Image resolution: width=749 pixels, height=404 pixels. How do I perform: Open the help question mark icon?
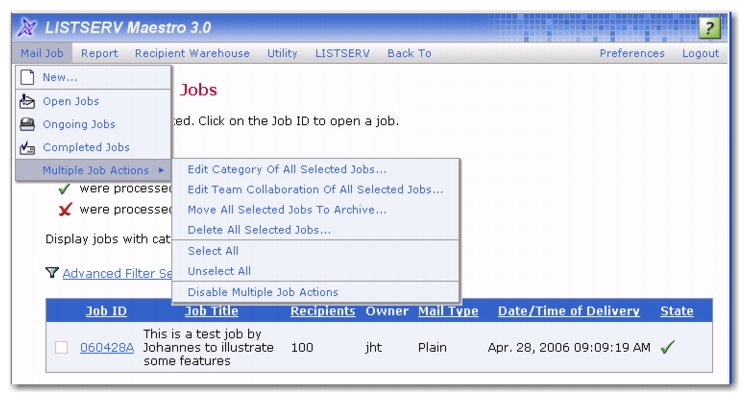[709, 28]
